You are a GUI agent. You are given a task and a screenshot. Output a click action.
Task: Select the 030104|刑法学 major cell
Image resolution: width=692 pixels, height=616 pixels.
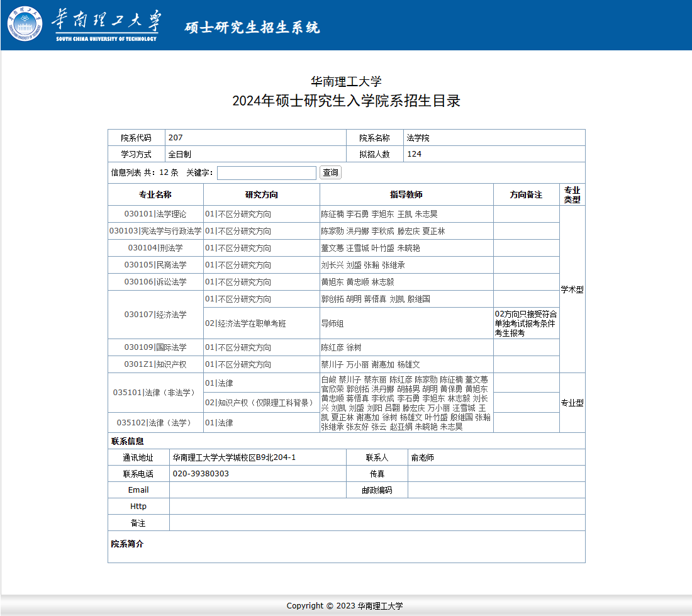(155, 248)
